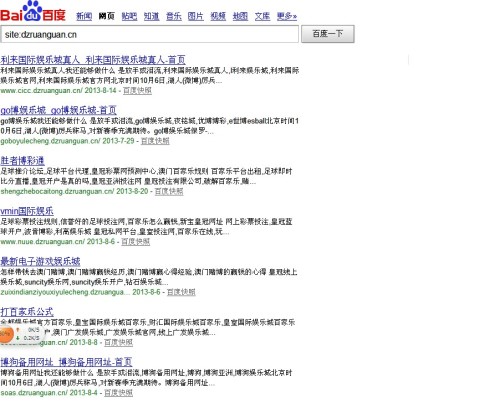Open the 地图 map tab
Screen dimensions: 500x403
click(x=240, y=16)
